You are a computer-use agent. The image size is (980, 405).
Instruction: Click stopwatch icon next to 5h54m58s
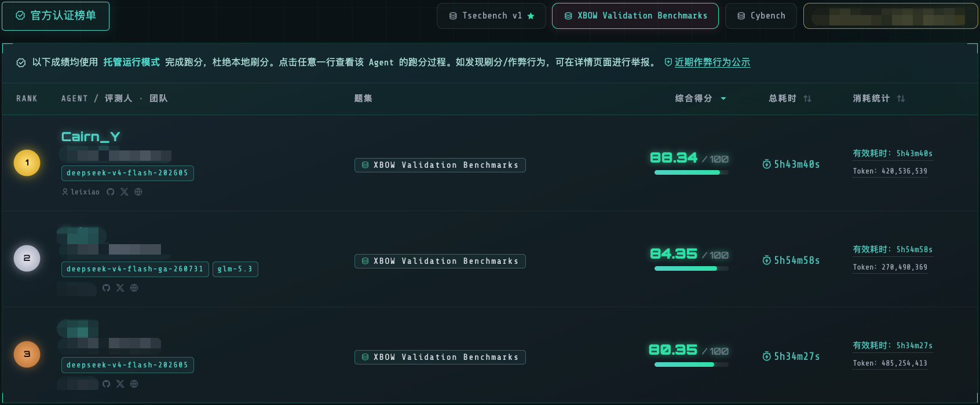coord(767,260)
